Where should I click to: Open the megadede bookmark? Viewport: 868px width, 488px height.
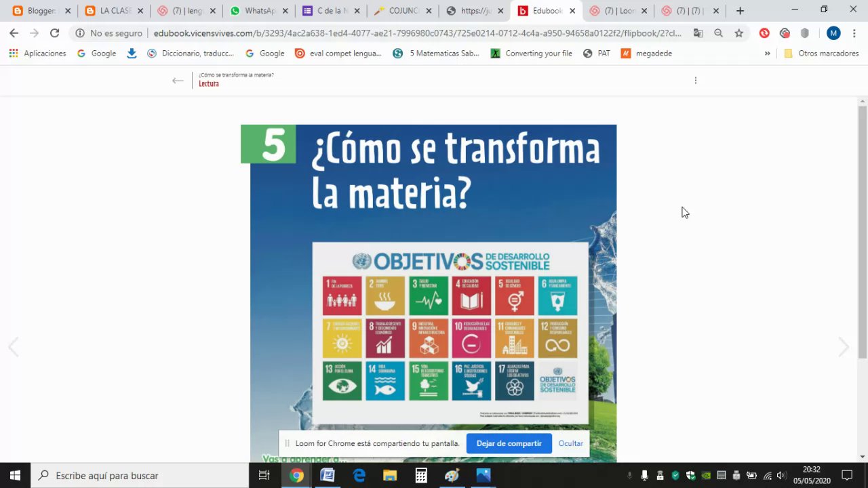point(646,54)
